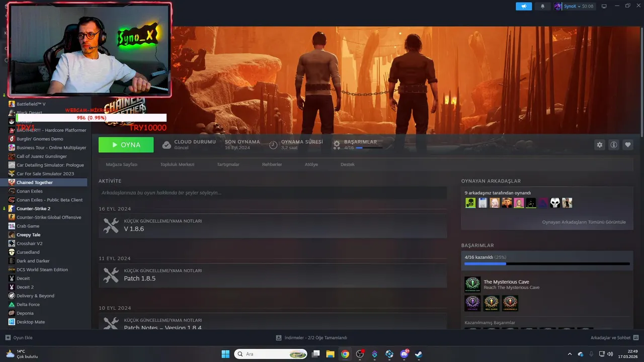Click the V 1.8.6 wrench icon
Screen dimensions: 644x362
[111, 226]
